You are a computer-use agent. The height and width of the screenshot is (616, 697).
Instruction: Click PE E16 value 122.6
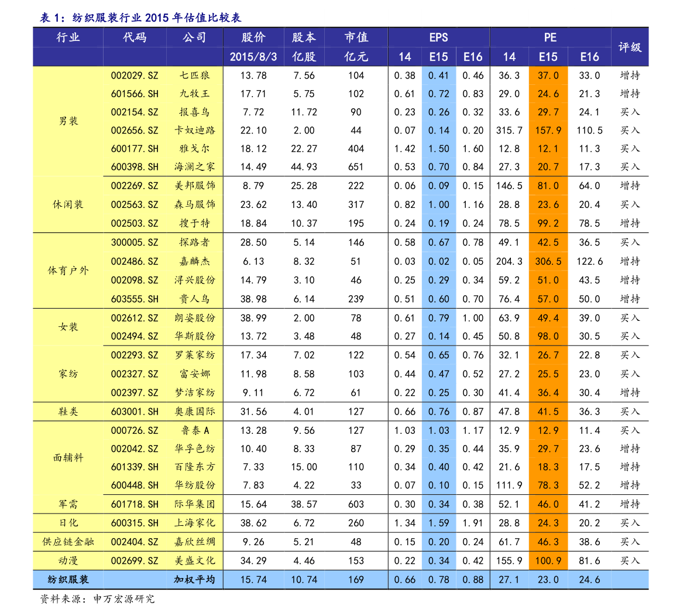pyautogui.click(x=589, y=262)
